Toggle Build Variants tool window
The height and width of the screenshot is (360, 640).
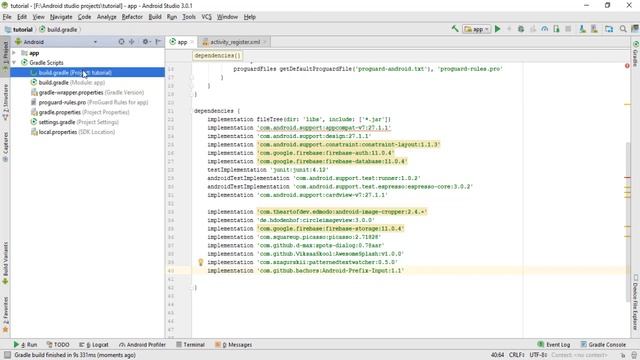[x=5, y=263]
